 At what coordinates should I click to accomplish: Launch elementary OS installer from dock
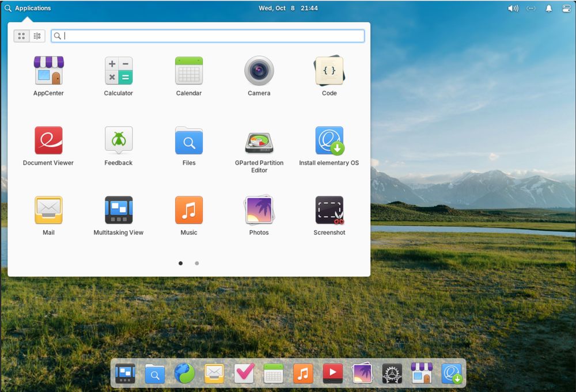point(452,373)
